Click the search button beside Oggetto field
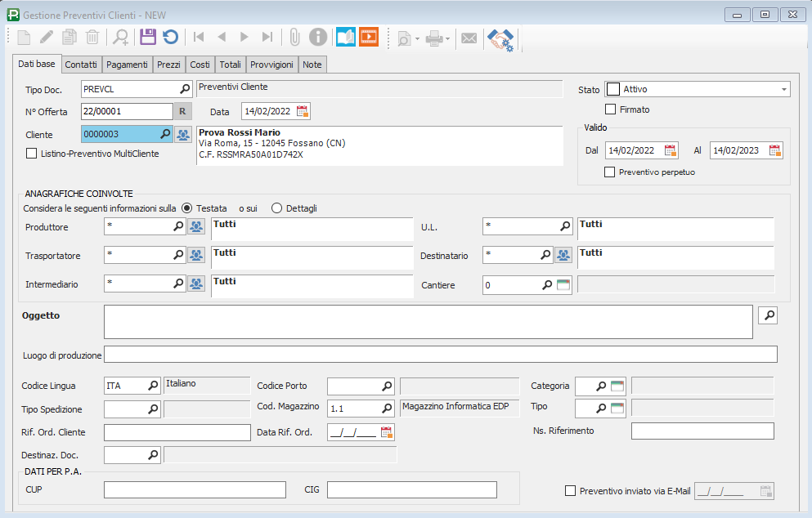This screenshot has width=812, height=518. click(x=768, y=315)
